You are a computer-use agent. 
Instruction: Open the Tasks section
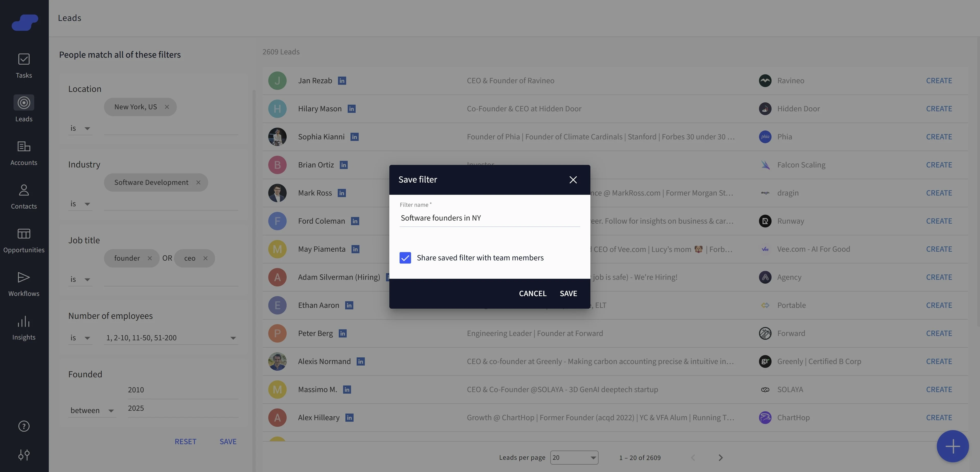[x=24, y=66]
